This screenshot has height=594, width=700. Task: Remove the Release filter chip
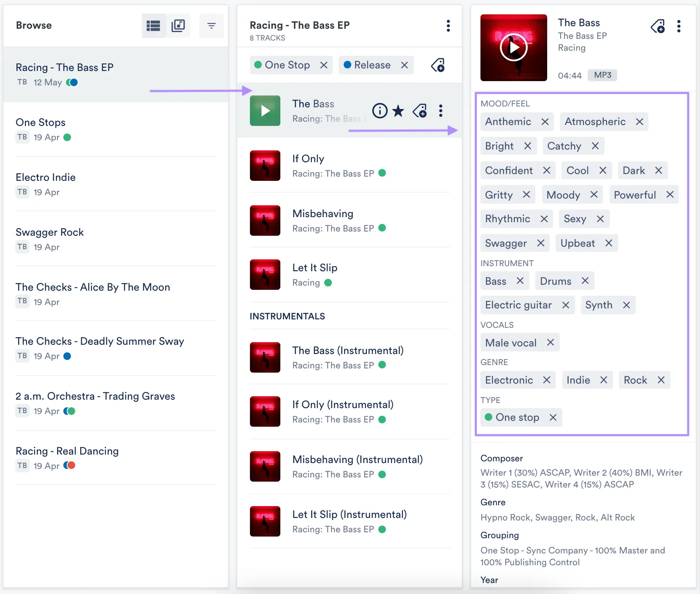pyautogui.click(x=404, y=65)
